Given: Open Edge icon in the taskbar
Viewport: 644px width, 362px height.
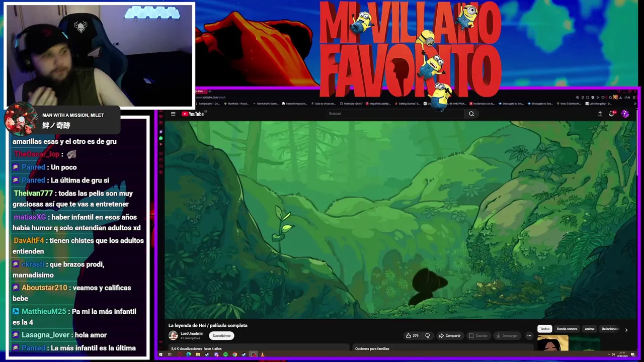Looking at the screenshot, I should [189, 354].
